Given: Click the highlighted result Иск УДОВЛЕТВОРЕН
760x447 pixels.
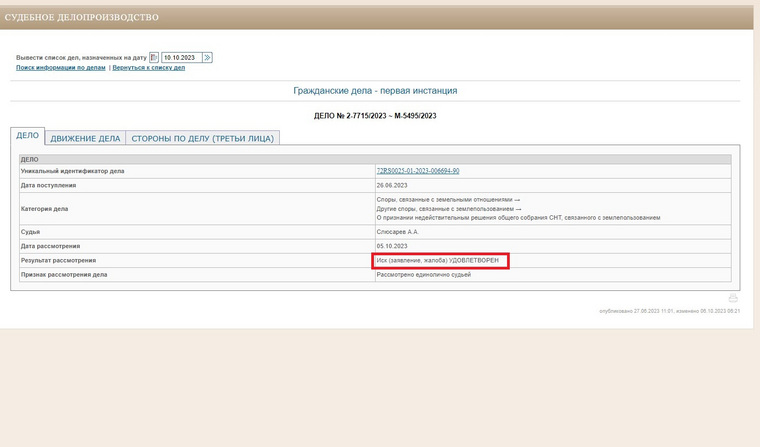Looking at the screenshot, I should point(438,260).
